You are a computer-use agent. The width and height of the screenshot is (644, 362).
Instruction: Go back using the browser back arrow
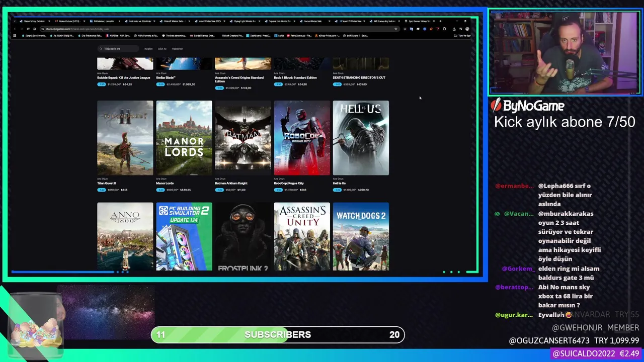pyautogui.click(x=15, y=29)
